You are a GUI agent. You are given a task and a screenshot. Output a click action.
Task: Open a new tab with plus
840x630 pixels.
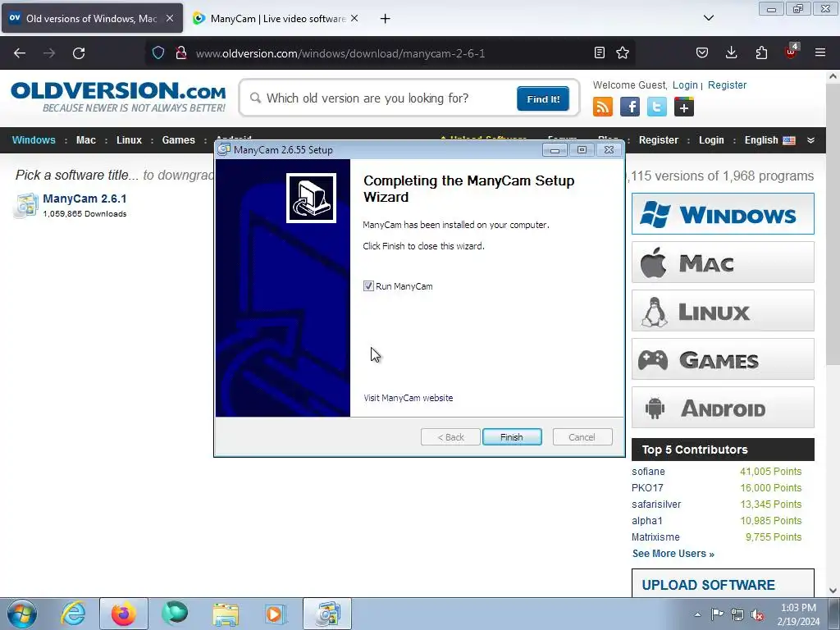386,19
